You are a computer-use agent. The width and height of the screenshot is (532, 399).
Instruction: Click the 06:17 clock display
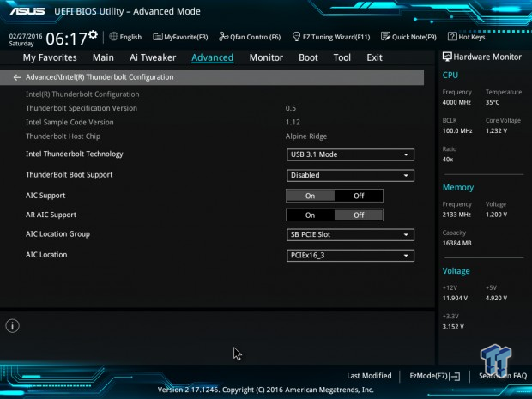pyautogui.click(x=67, y=39)
